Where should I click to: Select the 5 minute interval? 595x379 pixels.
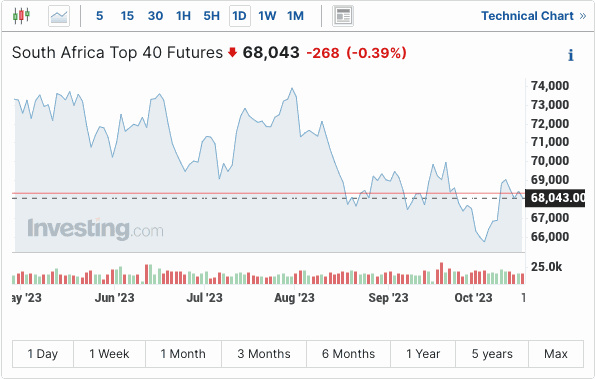[x=99, y=16]
